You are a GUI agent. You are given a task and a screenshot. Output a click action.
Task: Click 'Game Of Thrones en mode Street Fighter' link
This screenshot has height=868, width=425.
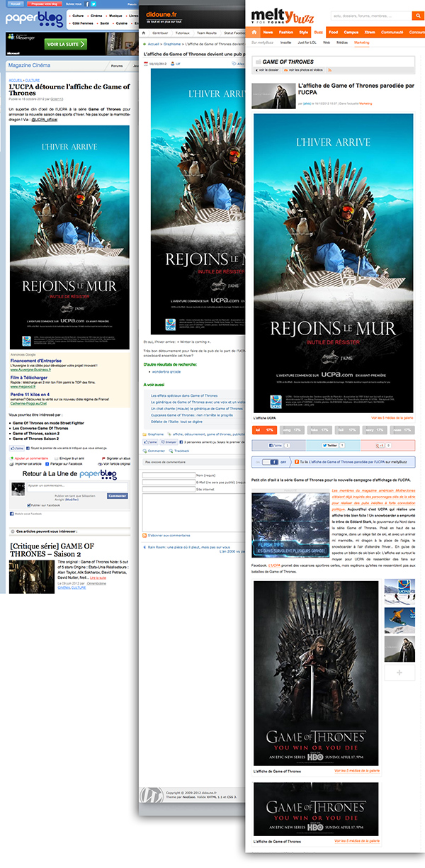coord(47,424)
